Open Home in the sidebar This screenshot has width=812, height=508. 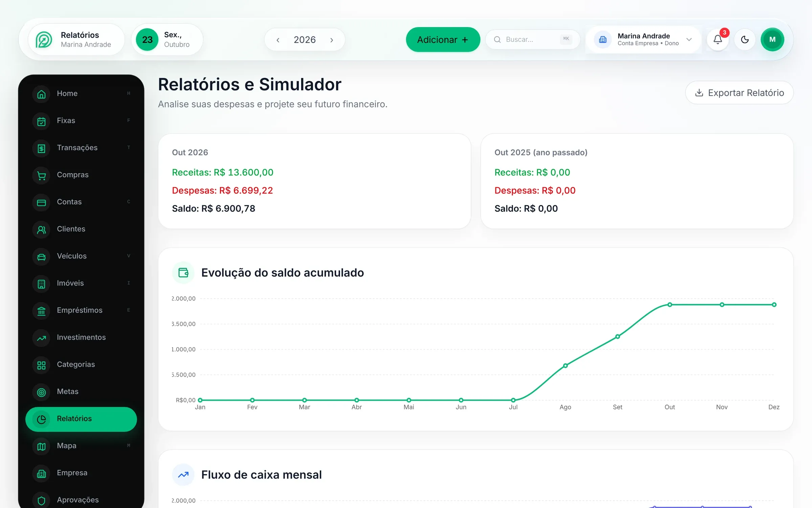pos(81,93)
